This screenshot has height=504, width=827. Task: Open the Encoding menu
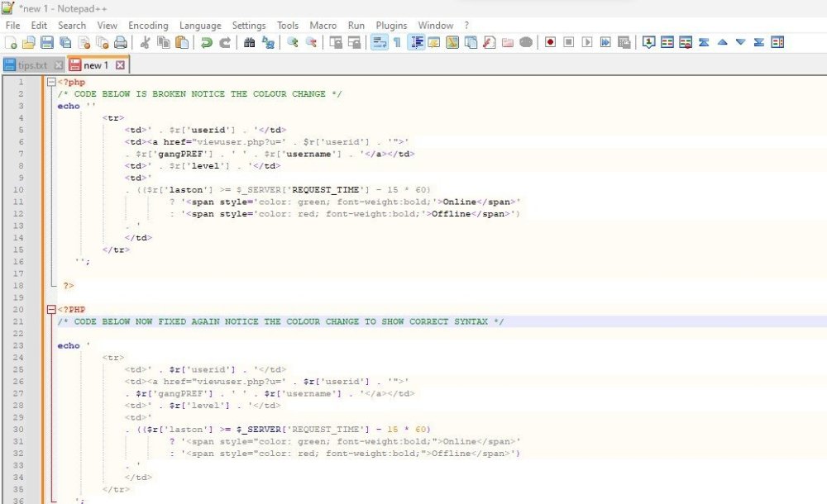(148, 26)
